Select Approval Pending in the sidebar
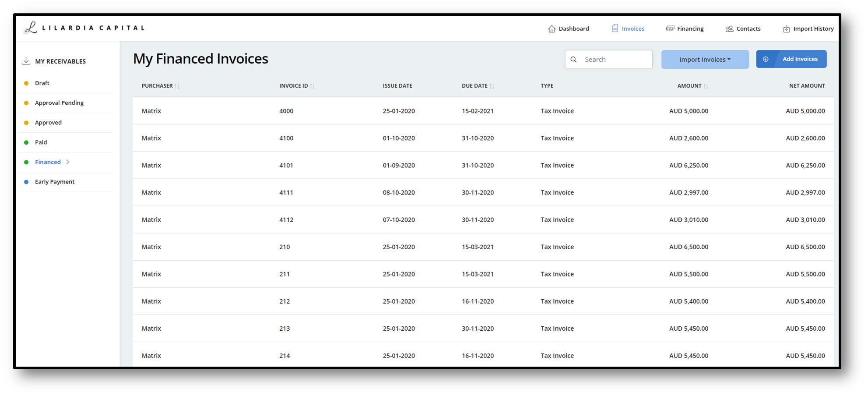 [59, 103]
